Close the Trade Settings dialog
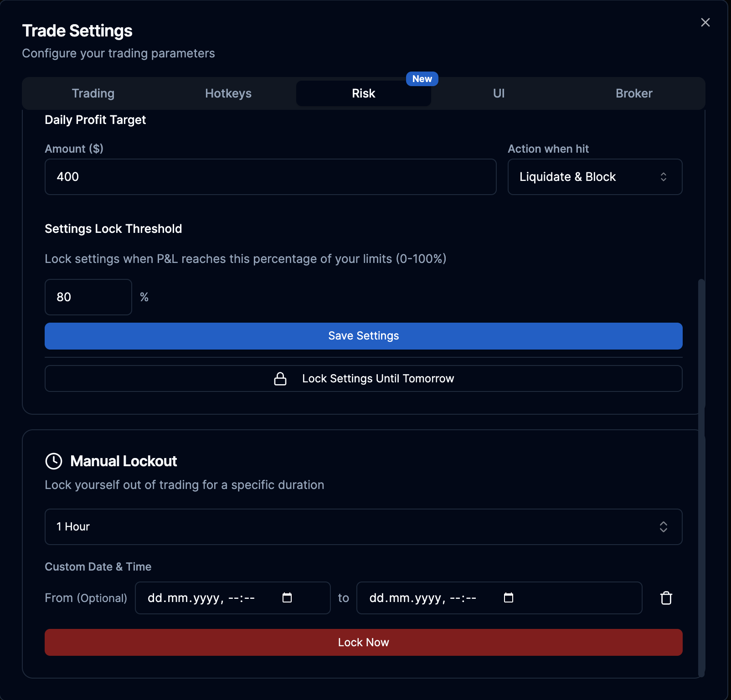The height and width of the screenshot is (700, 731). (x=705, y=22)
